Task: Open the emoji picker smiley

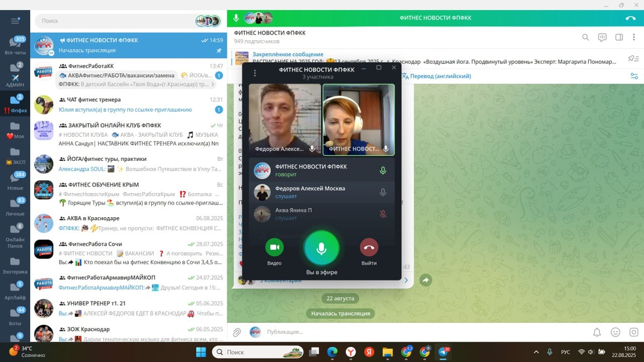Action: [616, 333]
